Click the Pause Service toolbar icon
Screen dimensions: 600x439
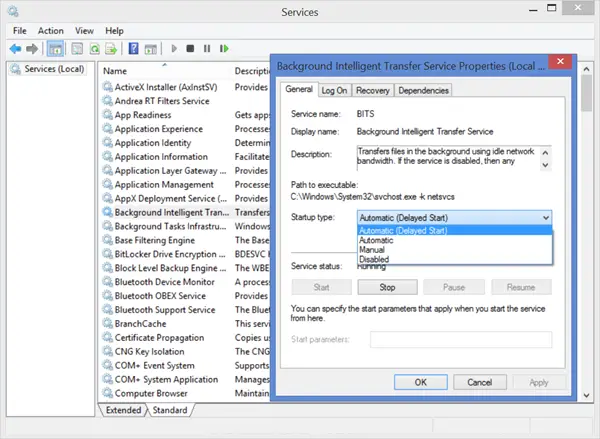click(x=207, y=48)
